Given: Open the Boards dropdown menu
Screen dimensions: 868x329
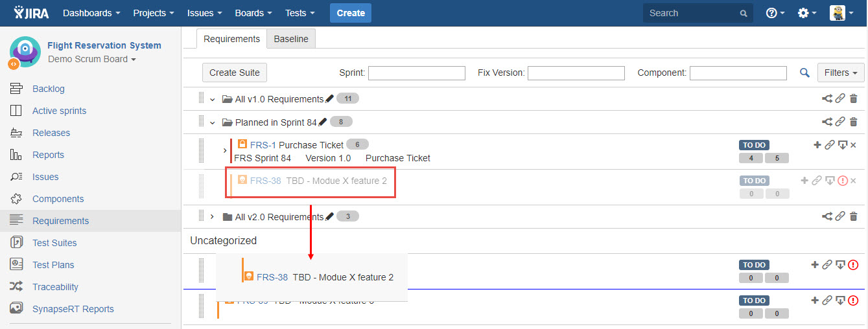Looking at the screenshot, I should [253, 13].
